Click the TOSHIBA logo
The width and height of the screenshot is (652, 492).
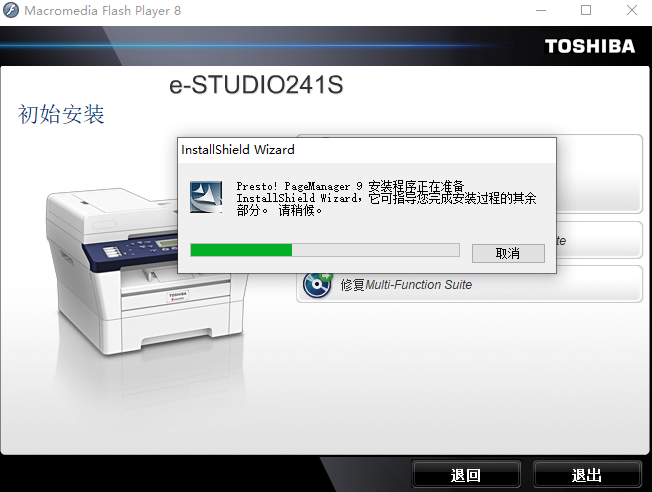(590, 46)
